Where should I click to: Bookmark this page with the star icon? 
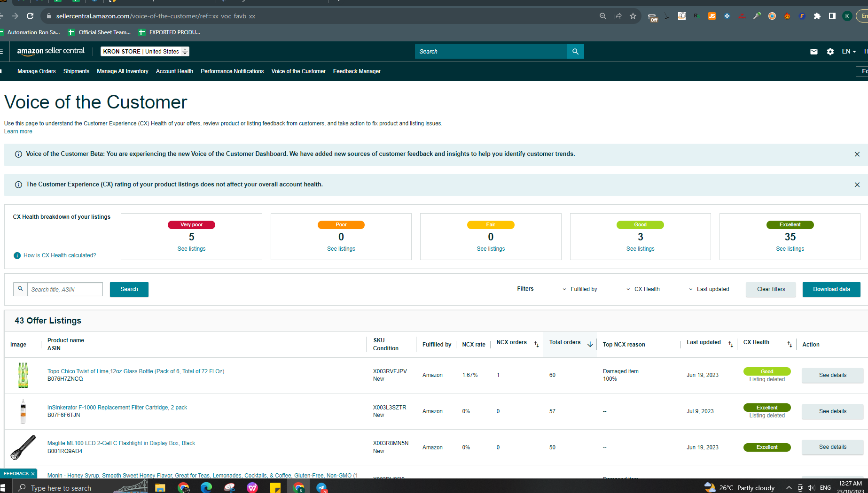click(633, 16)
